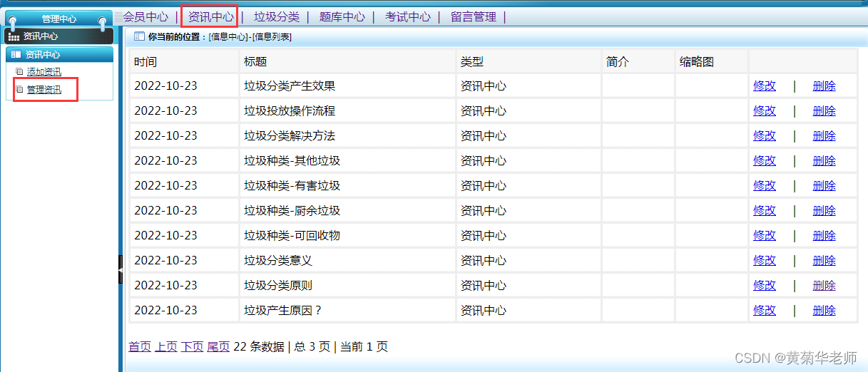Delete the 垃圾分类产生效果 entry
868x372 pixels.
[x=824, y=86]
